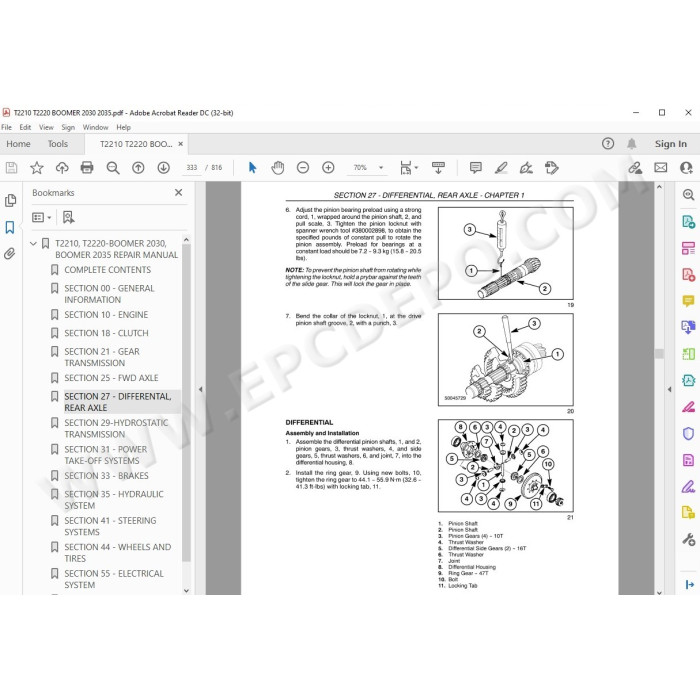The width and height of the screenshot is (700, 700).
Task: Open More Tools wrench in right pane
Action: (x=688, y=539)
